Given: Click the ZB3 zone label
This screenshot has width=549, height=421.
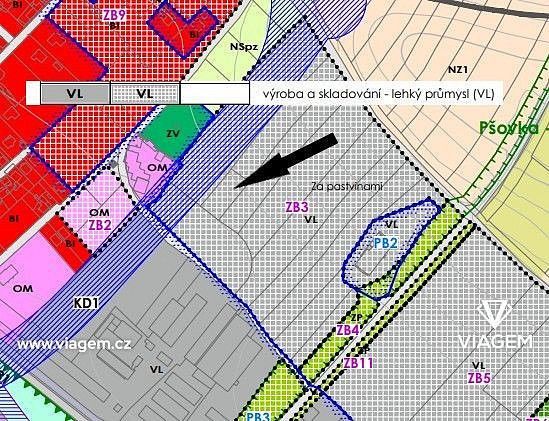Looking at the screenshot, I should [297, 207].
